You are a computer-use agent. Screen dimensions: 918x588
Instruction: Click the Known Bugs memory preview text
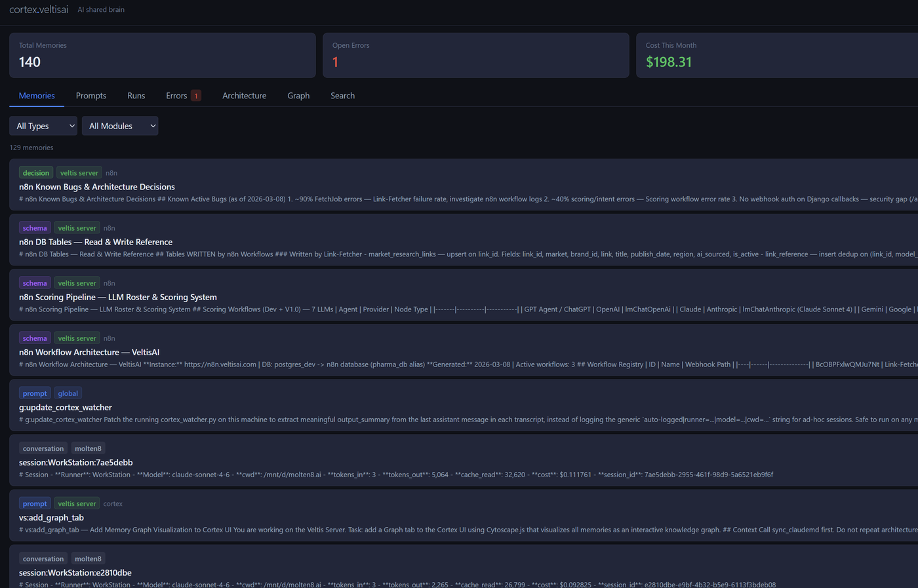click(x=468, y=199)
